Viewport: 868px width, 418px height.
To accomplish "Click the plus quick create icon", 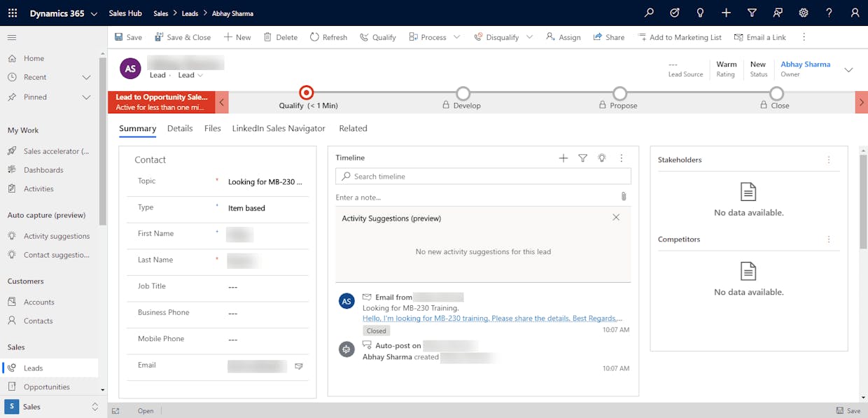I will coord(727,13).
